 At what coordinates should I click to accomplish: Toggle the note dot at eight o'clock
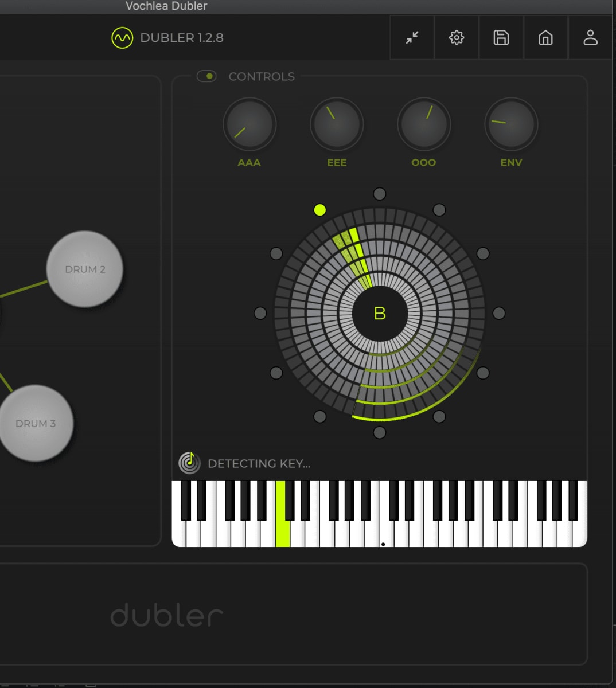pos(276,373)
